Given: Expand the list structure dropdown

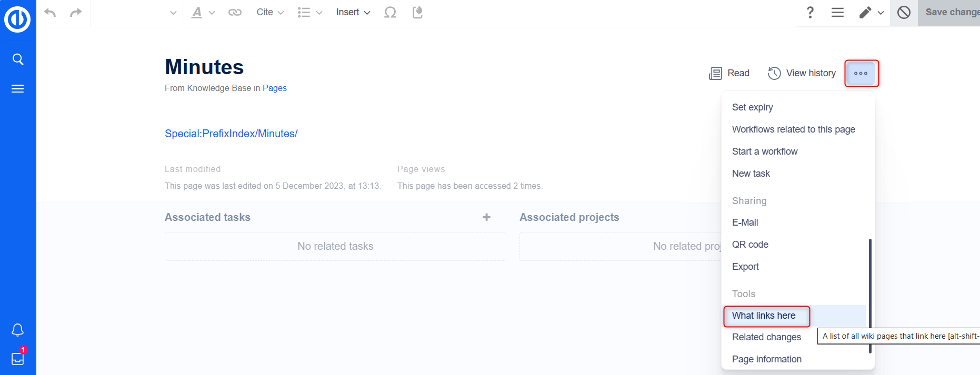Looking at the screenshot, I should click(309, 13).
